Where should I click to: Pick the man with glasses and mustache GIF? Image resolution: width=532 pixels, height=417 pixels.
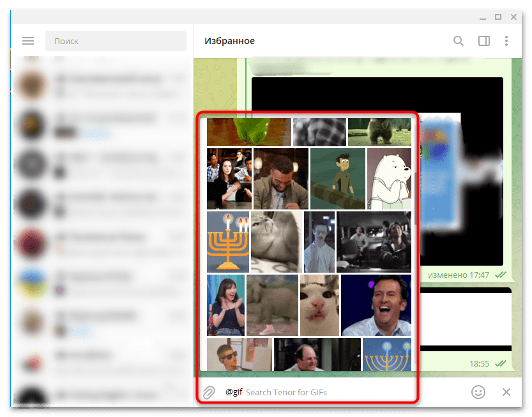point(319,242)
